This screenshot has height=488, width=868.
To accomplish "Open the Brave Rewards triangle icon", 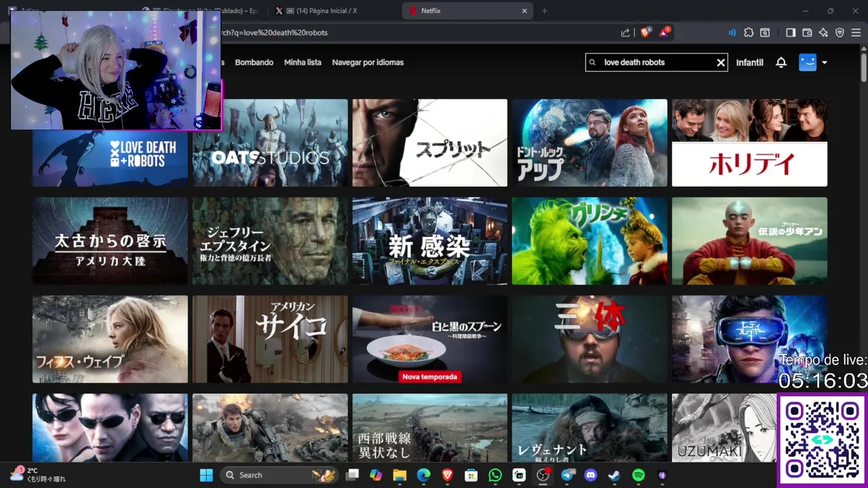I will pyautogui.click(x=665, y=32).
